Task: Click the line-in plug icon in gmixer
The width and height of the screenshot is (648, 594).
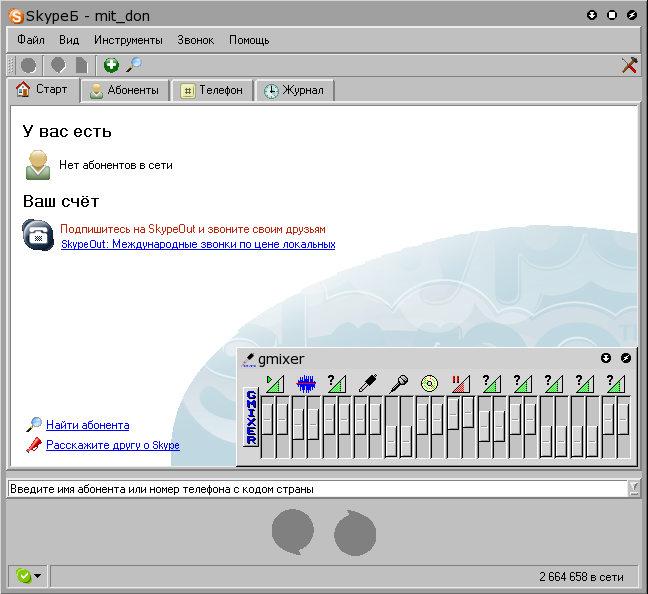Action: pos(368,383)
